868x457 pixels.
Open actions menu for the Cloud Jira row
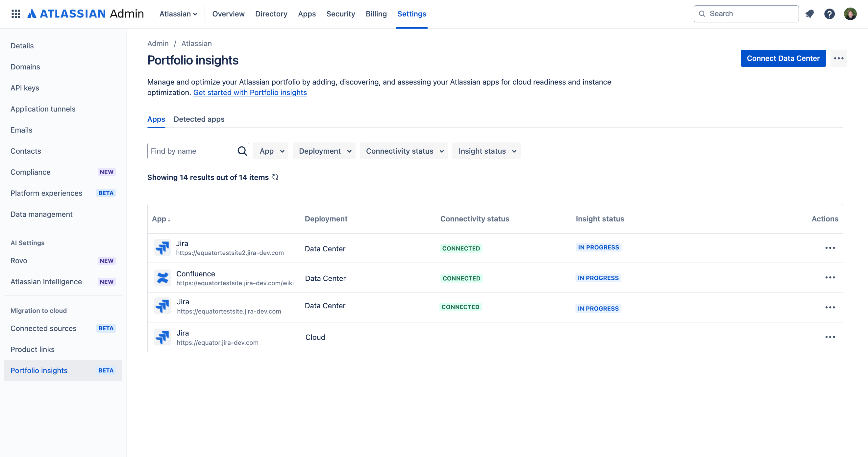pyautogui.click(x=830, y=337)
